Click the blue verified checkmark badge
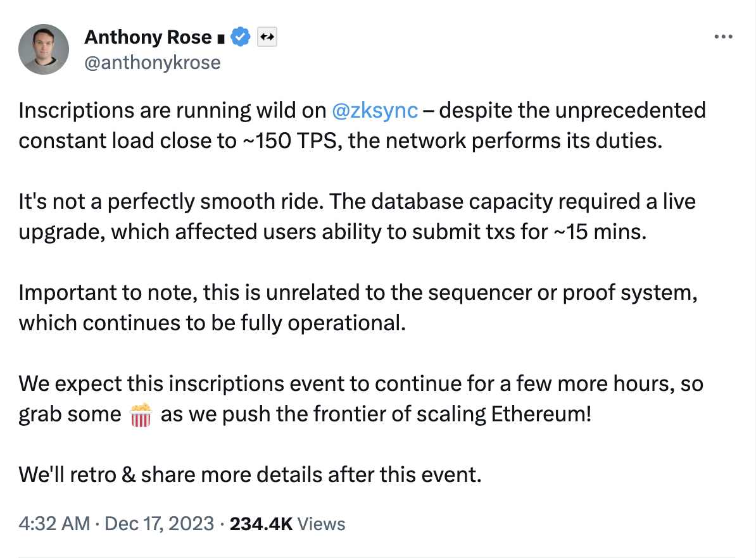 pos(241,37)
